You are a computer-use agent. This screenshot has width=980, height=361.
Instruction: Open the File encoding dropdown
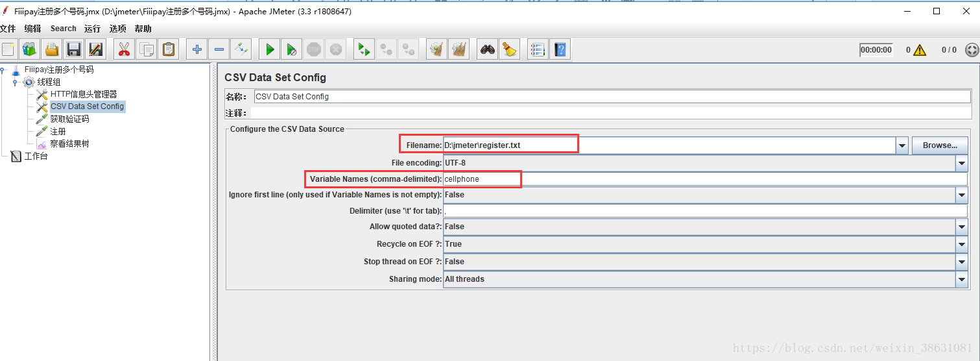click(962, 163)
